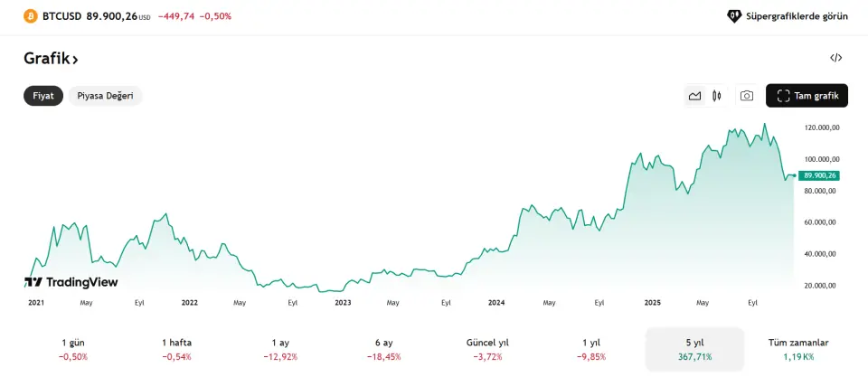Viewport: 868px width, 377px height.
Task: Open the Grafik section chevron
Action: (x=76, y=60)
